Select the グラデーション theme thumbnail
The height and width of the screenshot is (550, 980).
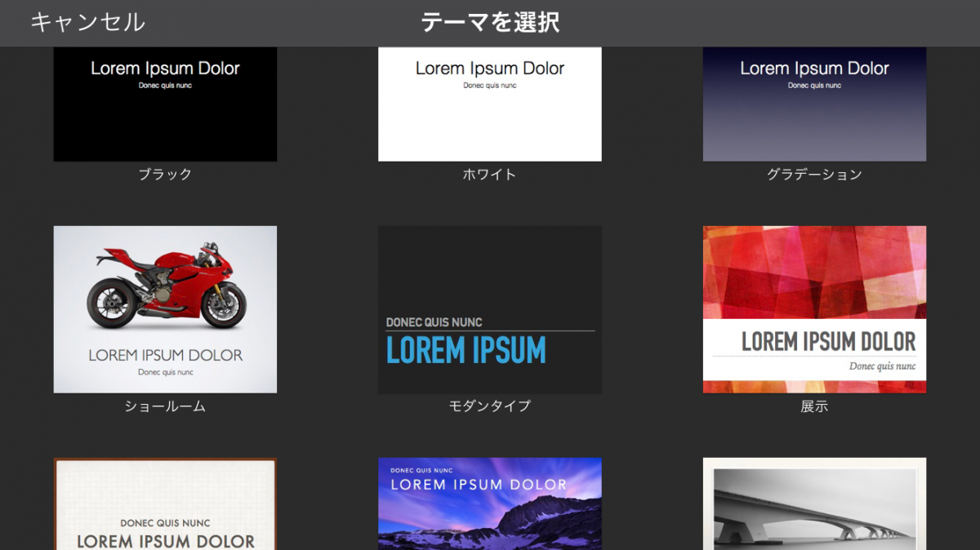click(x=814, y=104)
